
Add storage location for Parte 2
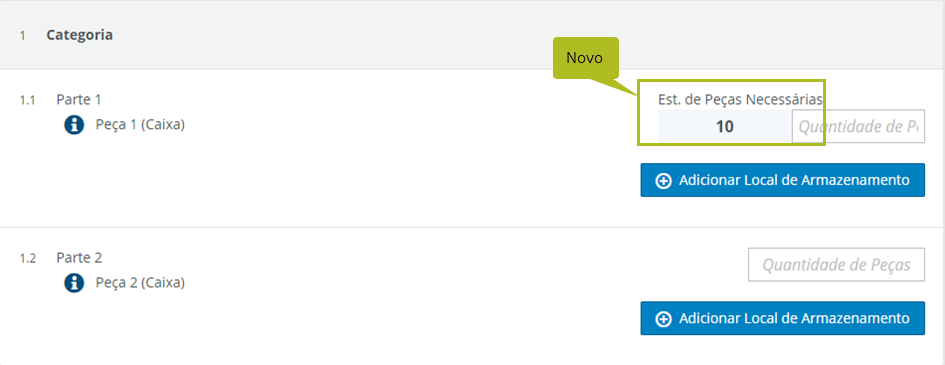(x=782, y=318)
